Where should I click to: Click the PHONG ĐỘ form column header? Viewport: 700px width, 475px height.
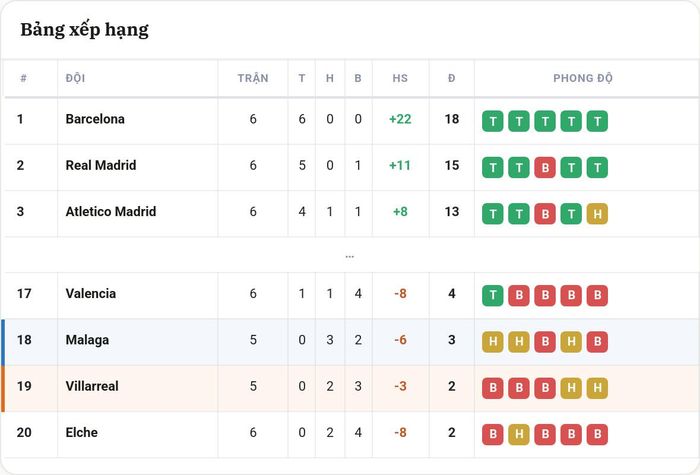point(583,78)
